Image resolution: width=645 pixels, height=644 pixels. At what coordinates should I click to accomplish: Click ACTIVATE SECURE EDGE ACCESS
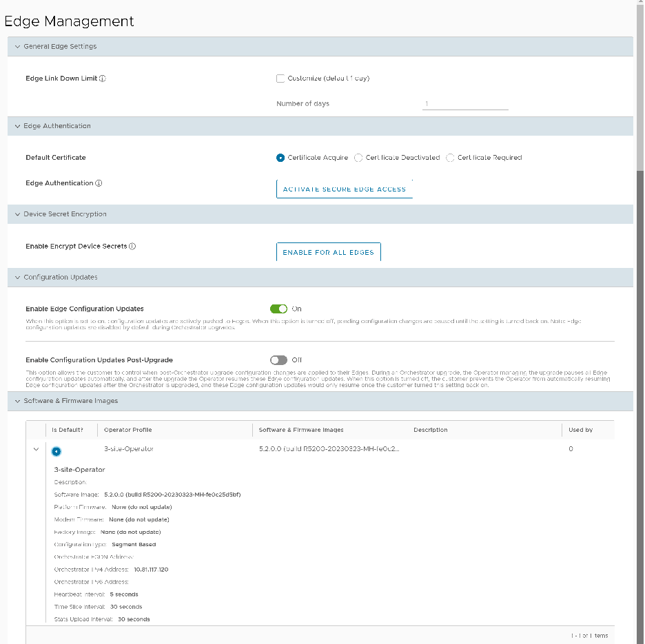coord(344,189)
